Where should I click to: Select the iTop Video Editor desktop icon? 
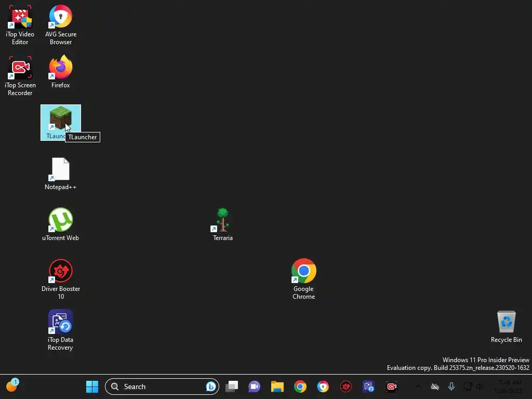(20, 25)
